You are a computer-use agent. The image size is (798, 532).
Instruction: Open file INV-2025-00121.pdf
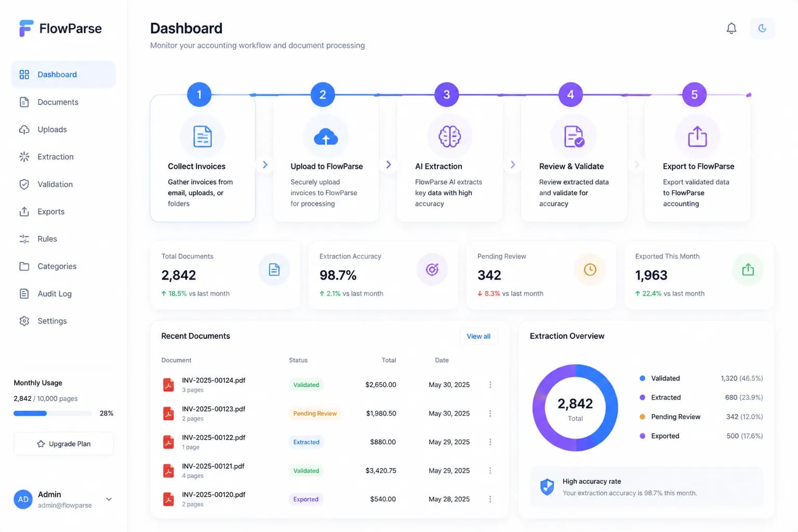[213, 466]
